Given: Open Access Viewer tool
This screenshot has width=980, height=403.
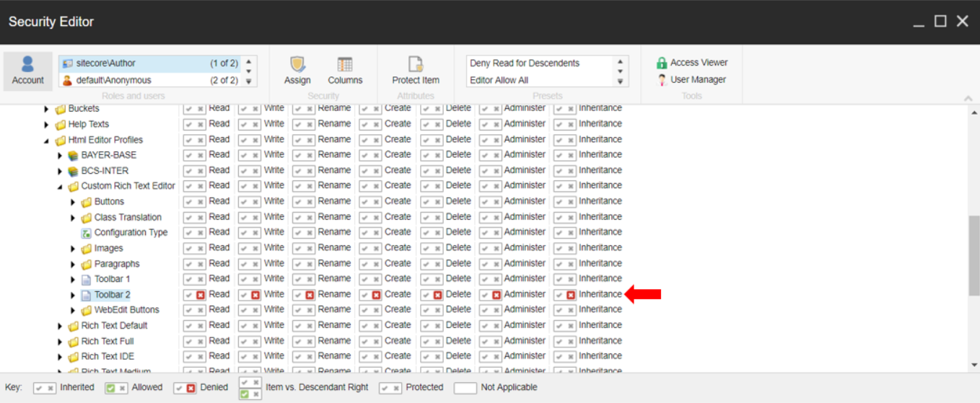Looking at the screenshot, I should 691,63.
